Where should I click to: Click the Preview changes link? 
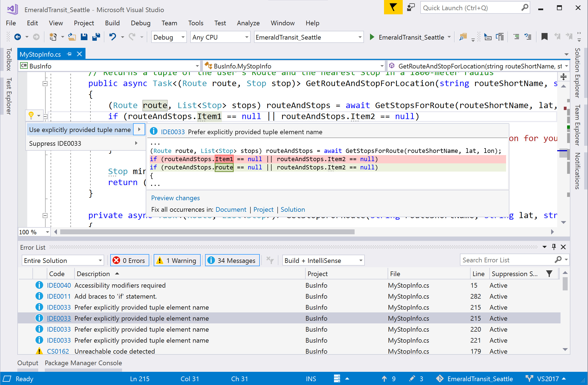point(175,198)
